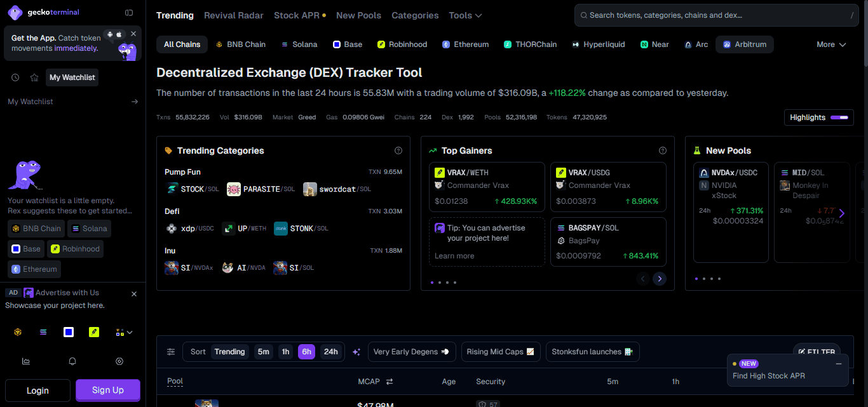
Task: Click the green Robinhood icon in the sidebar icon row
Action: click(94, 332)
